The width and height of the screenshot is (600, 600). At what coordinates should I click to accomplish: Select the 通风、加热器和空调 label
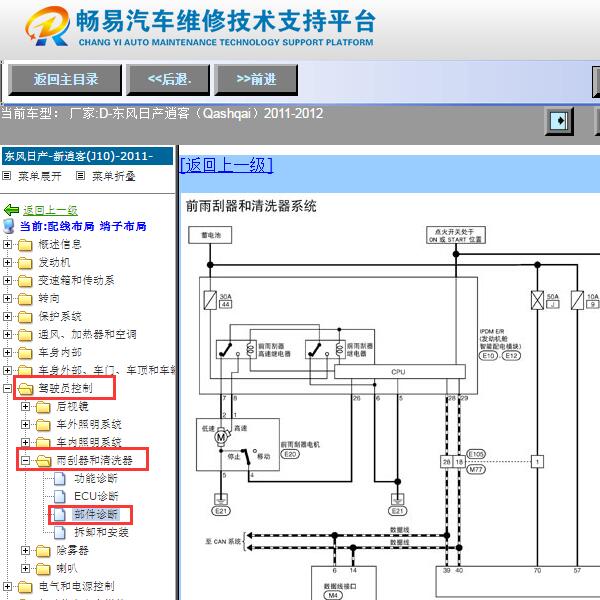[x=87, y=334]
